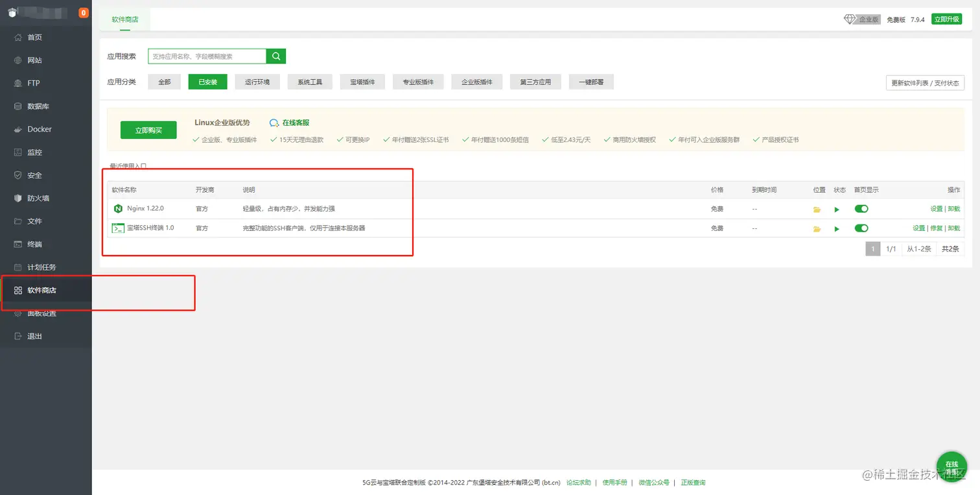Click the green search magnifier button
The width and height of the screenshot is (980, 495).
click(x=276, y=56)
